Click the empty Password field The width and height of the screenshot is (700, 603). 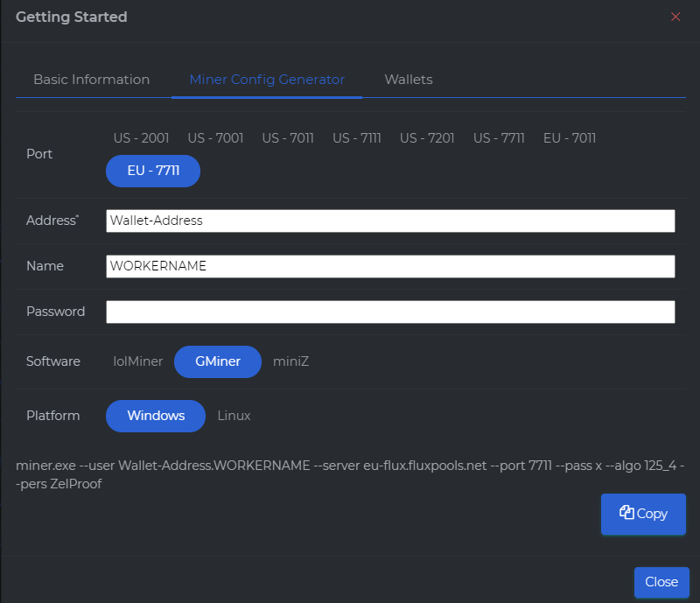[390, 312]
